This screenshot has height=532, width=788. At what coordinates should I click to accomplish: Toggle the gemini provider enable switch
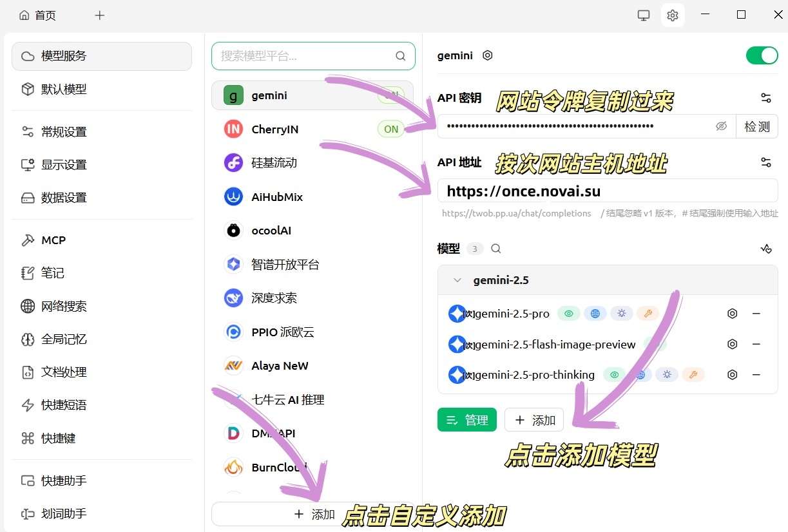[762, 55]
